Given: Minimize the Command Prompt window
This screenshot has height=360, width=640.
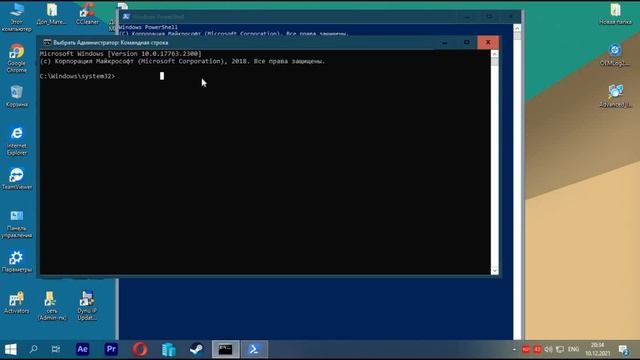Looking at the screenshot, I should pyautogui.click(x=445, y=42).
